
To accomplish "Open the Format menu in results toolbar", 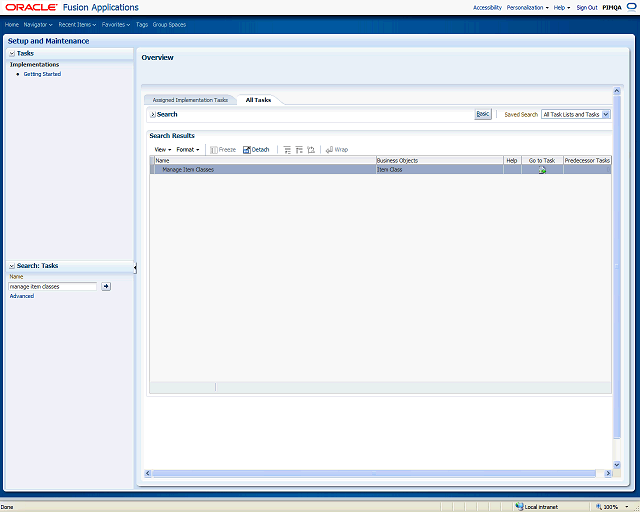I will click(188, 149).
